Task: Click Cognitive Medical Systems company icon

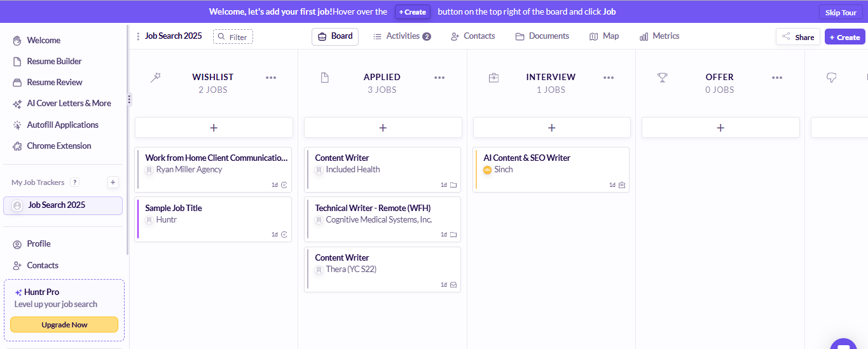Action: point(319,220)
